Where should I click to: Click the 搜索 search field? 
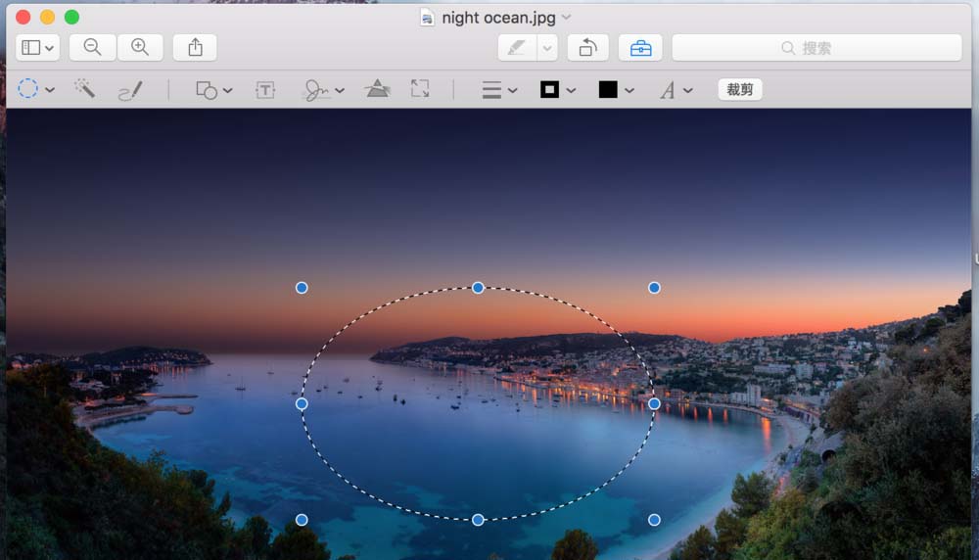point(816,47)
